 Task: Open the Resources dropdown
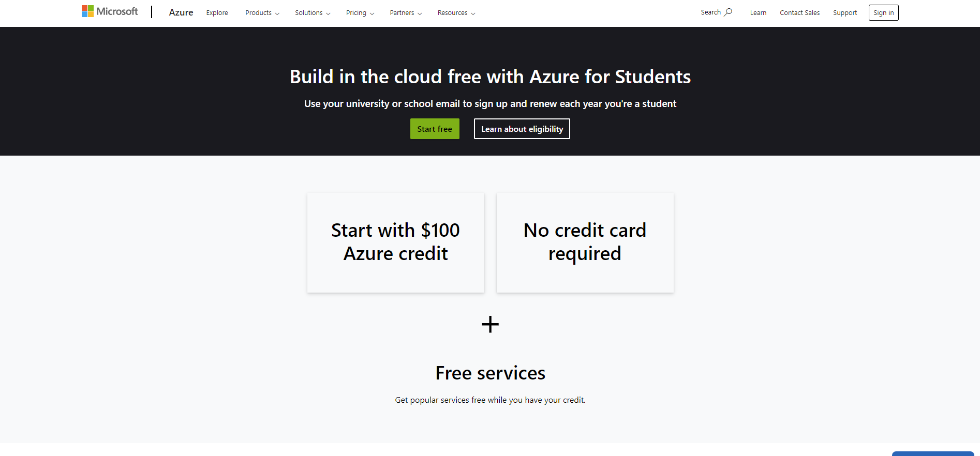pos(456,13)
